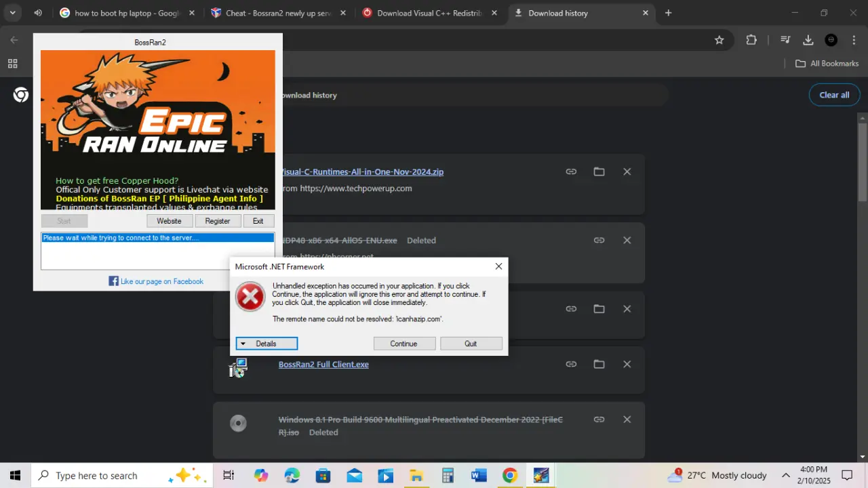The width and height of the screenshot is (868, 488).
Task: Open Microsoft Store from the taskbar
Action: 323,475
